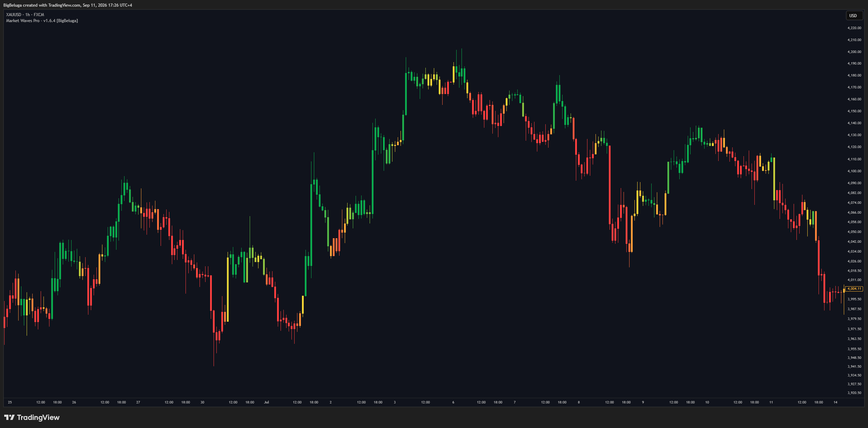Click the 4,100.00 price axis label
This screenshot has width=868, height=428.
[854, 171]
